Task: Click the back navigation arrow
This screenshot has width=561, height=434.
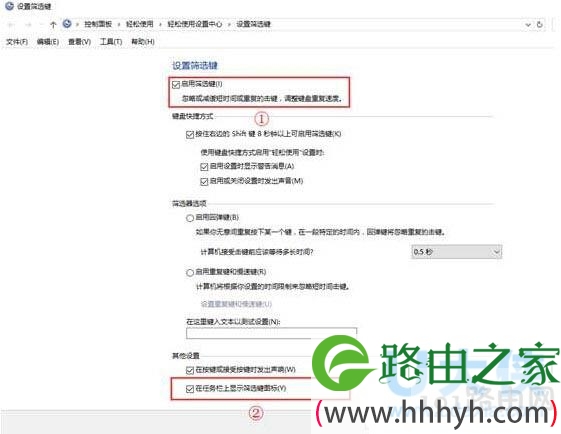Action: pyautogui.click(x=11, y=25)
